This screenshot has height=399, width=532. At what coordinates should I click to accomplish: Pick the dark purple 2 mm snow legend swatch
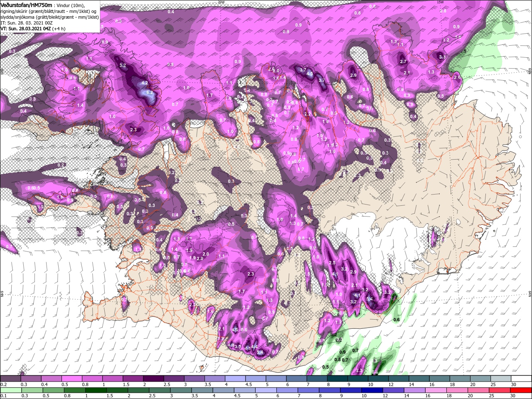point(153,379)
